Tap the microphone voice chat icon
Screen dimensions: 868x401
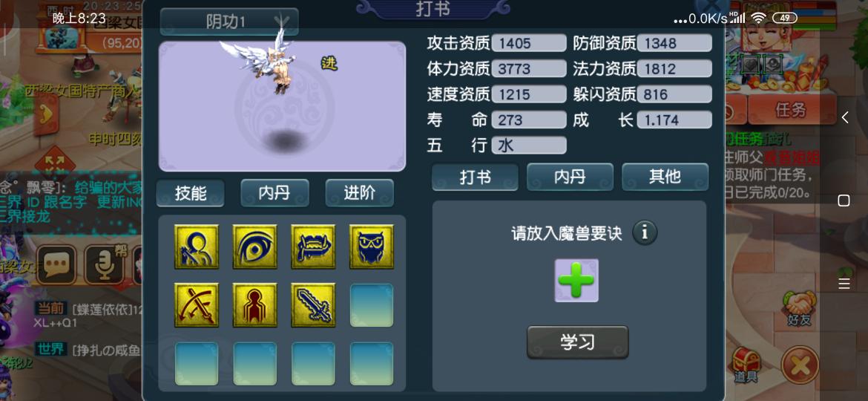[104, 265]
